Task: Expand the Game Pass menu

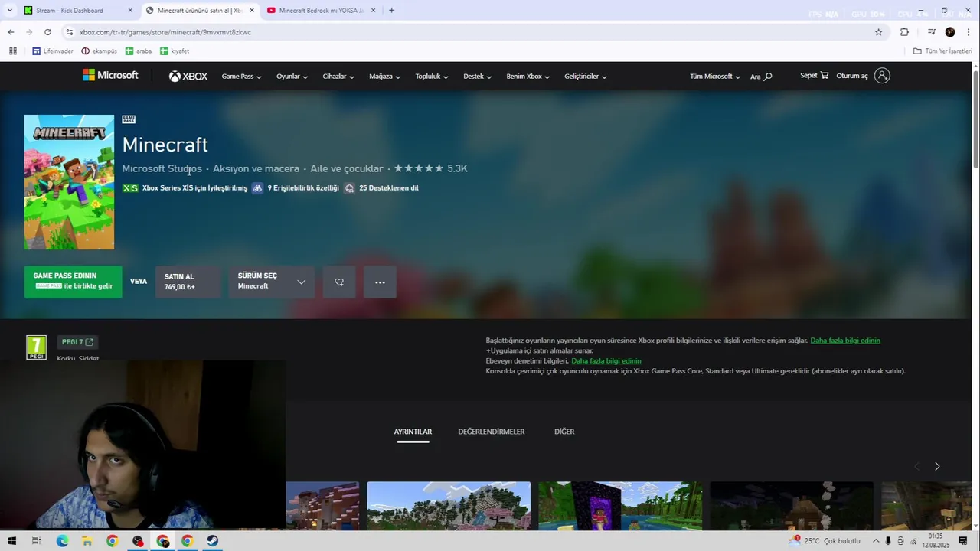Action: point(241,77)
